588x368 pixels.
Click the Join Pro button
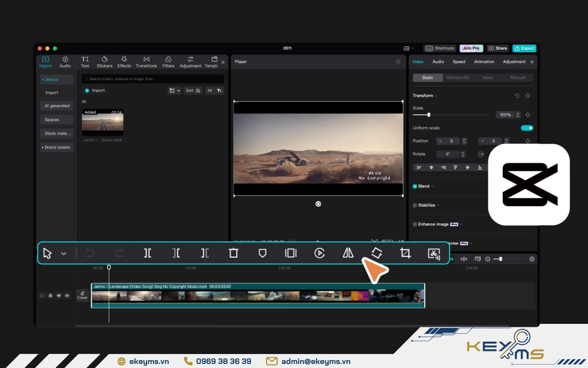click(471, 48)
